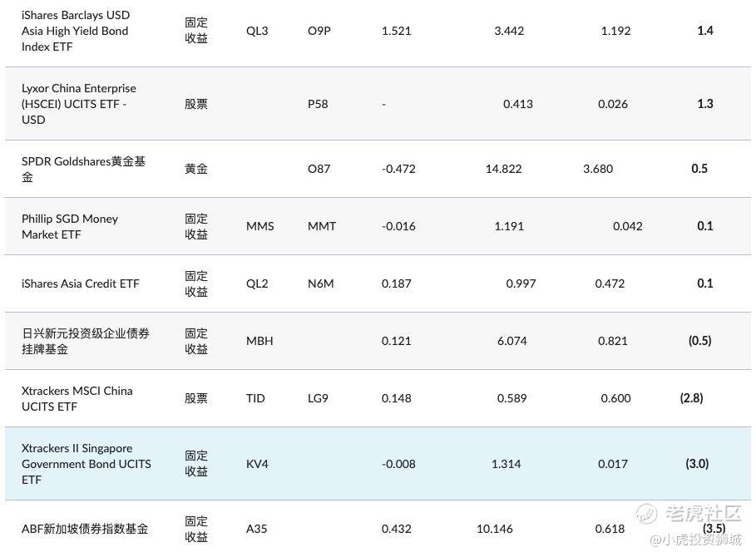Click 日兴新元投资级企业债券挂牌基金 fund name
This screenshot has width=756, height=557.
coord(86,341)
